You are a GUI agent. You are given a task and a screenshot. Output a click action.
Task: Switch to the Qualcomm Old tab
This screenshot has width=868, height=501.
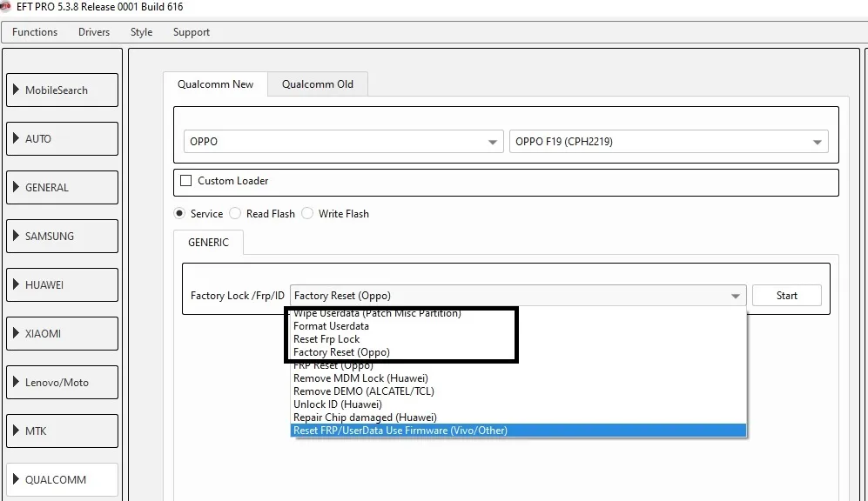(318, 84)
